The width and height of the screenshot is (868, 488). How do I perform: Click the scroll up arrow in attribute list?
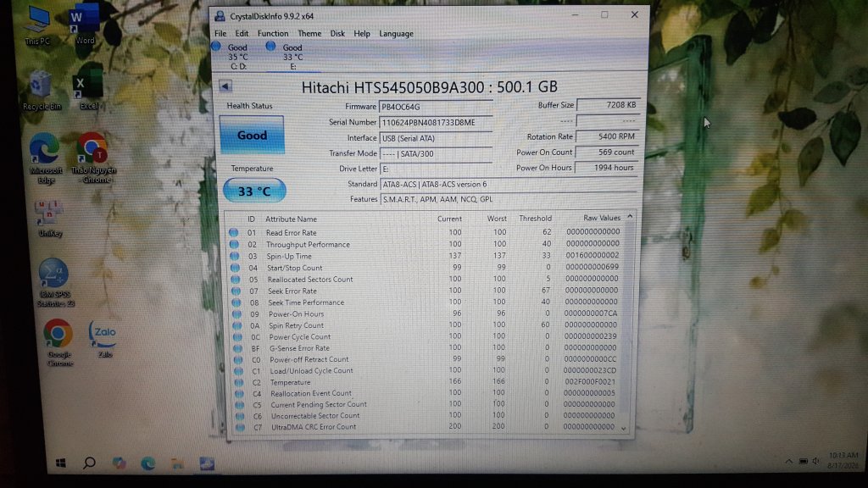(x=630, y=217)
